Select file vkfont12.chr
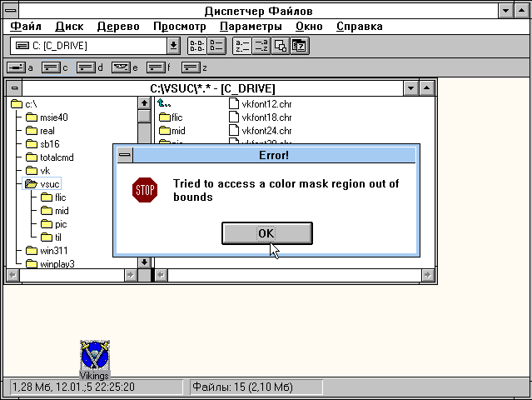The image size is (532, 400). tap(261, 104)
